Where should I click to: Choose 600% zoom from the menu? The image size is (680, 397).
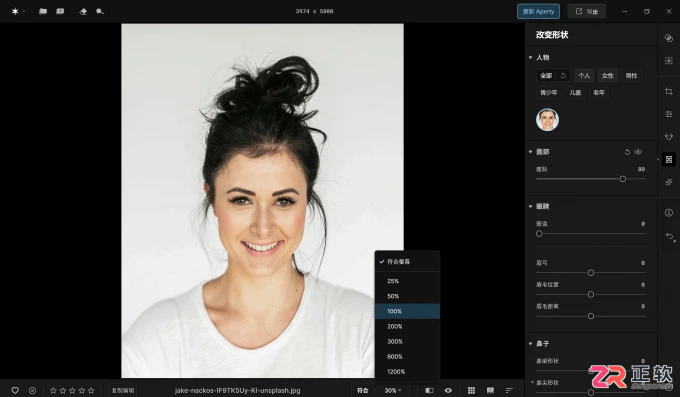click(407, 357)
